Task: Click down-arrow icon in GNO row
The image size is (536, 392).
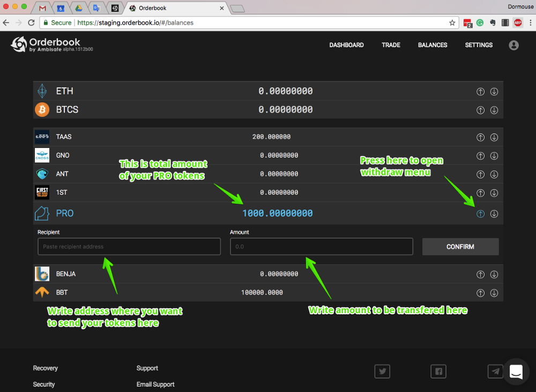Action: coord(494,156)
